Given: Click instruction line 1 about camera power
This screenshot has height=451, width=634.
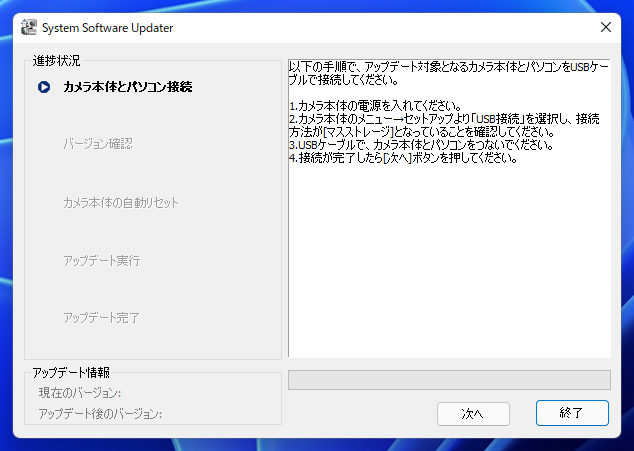Looking at the screenshot, I should 375,106.
